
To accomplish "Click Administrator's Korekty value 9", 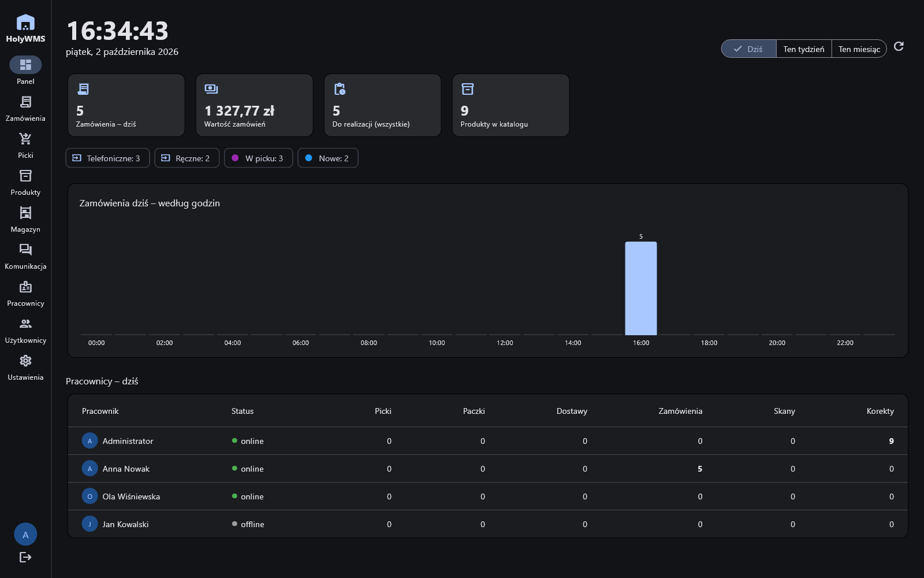I will pyautogui.click(x=891, y=441).
